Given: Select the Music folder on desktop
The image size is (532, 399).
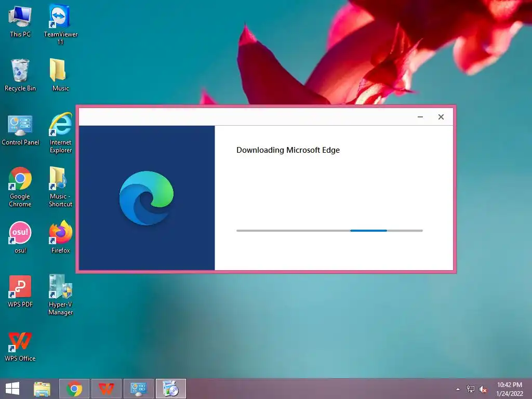Looking at the screenshot, I should tap(60, 75).
